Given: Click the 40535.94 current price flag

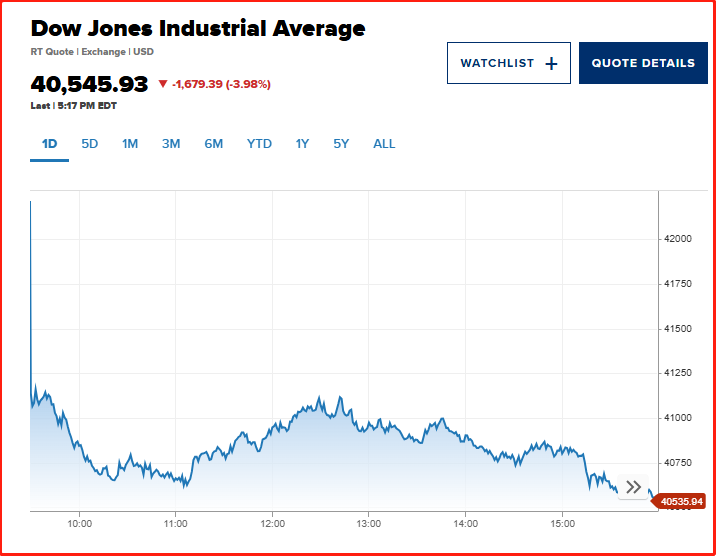Looking at the screenshot, I should point(683,502).
